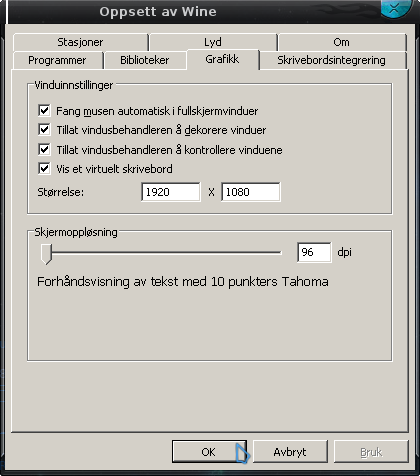Uncheck Tillat vindusbehandleren å dekorere vinduer
Screen dimensions: 420x476
[44, 129]
